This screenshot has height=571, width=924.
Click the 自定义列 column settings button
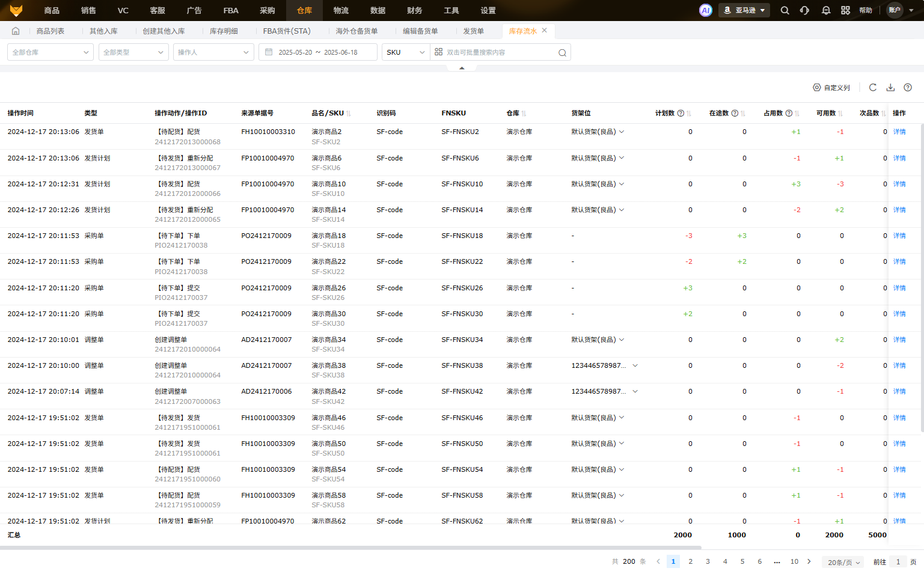pyautogui.click(x=831, y=88)
